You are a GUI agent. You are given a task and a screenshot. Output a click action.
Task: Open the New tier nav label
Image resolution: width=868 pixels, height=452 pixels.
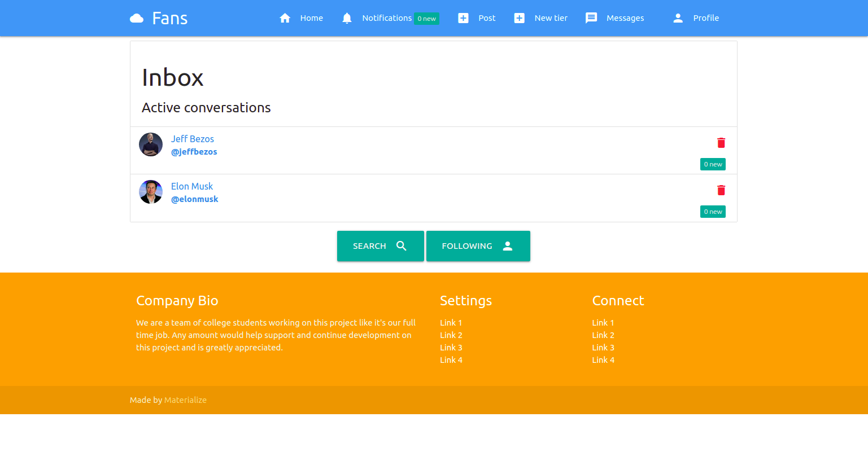pos(551,18)
